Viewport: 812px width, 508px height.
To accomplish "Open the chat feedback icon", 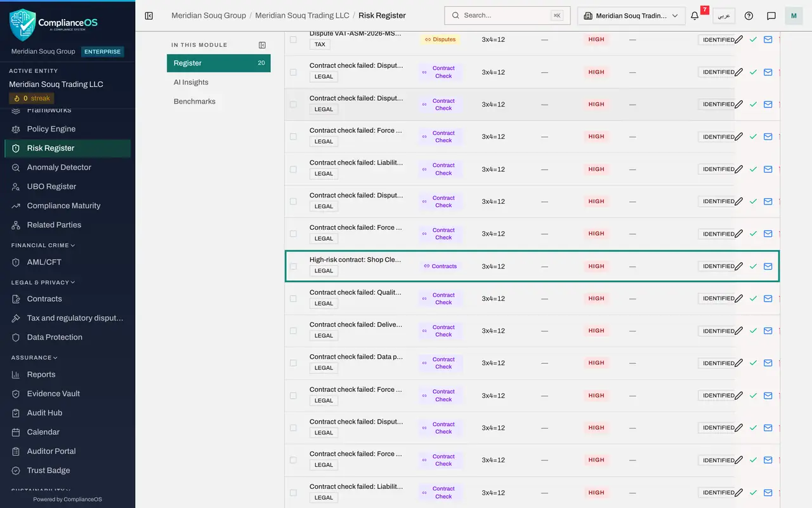I will 771,16.
